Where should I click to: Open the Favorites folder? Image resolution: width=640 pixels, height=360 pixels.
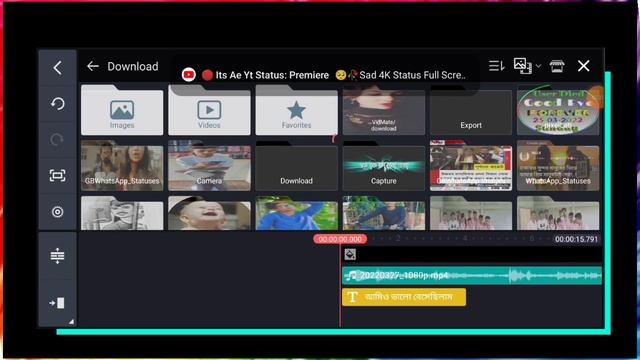pyautogui.click(x=297, y=110)
